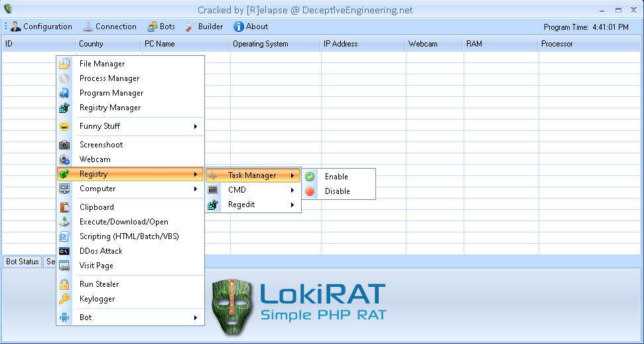Viewport: 644px width, 344px height.
Task: Click the About info icon in toolbar
Action: (x=239, y=27)
